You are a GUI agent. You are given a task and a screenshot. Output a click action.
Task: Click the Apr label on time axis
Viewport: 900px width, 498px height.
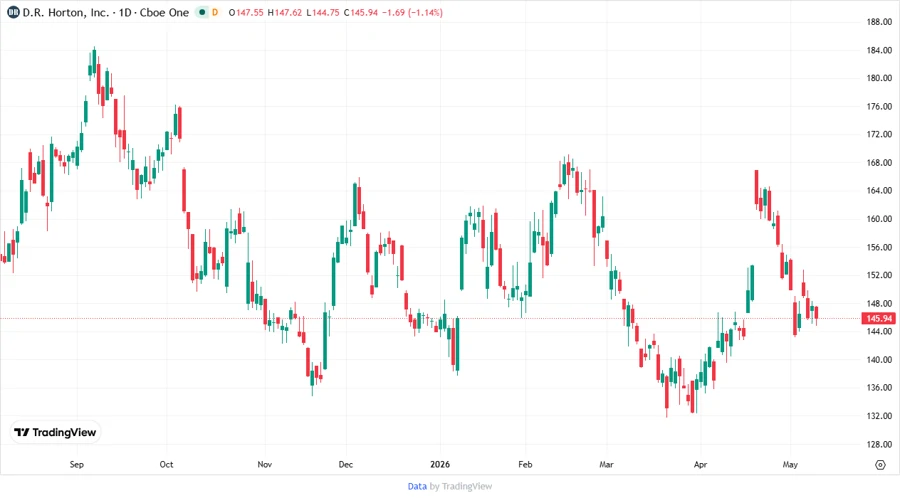point(700,465)
